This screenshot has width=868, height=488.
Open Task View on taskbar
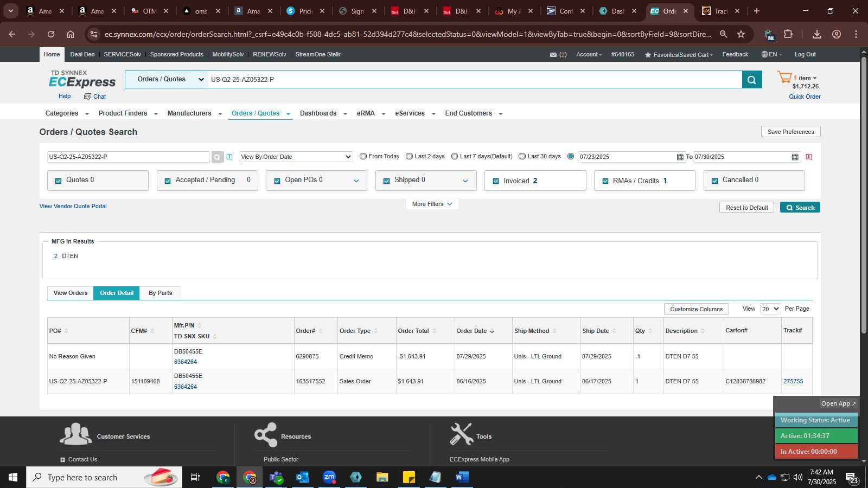(195, 477)
